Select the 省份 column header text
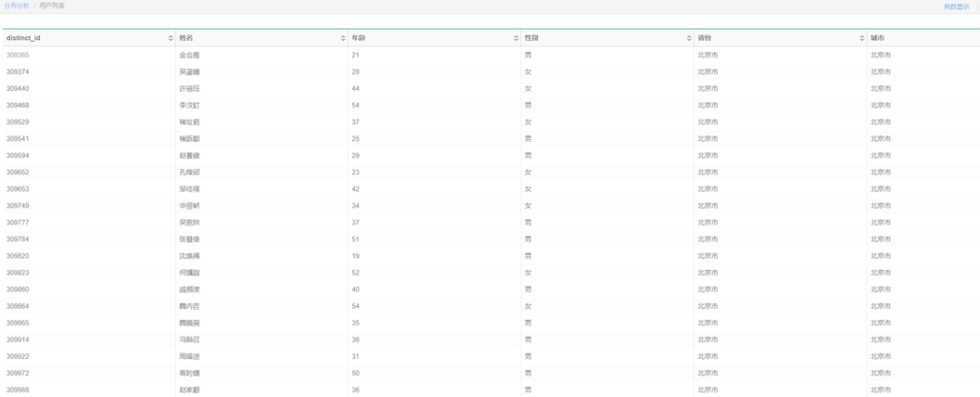 click(x=704, y=38)
